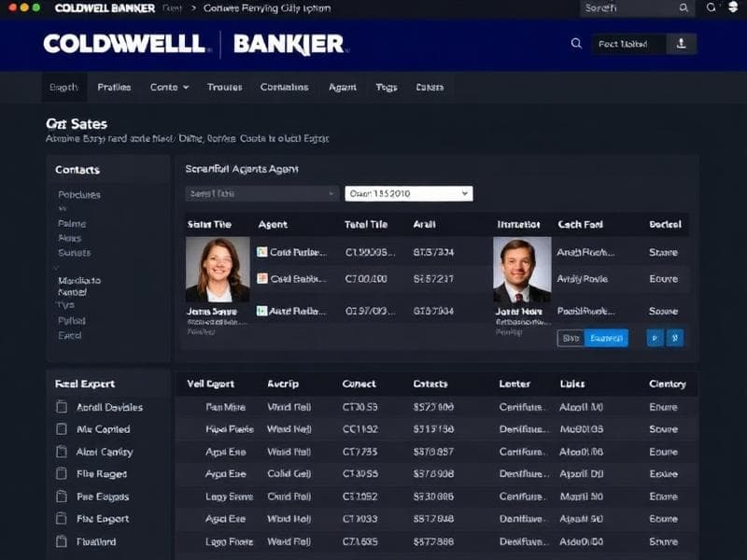747x560 pixels.
Task: Click the magnifier icon in the top search field
Action: (684, 8)
